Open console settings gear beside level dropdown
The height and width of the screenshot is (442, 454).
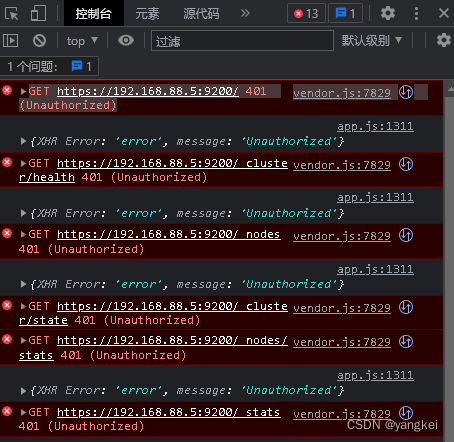click(444, 40)
